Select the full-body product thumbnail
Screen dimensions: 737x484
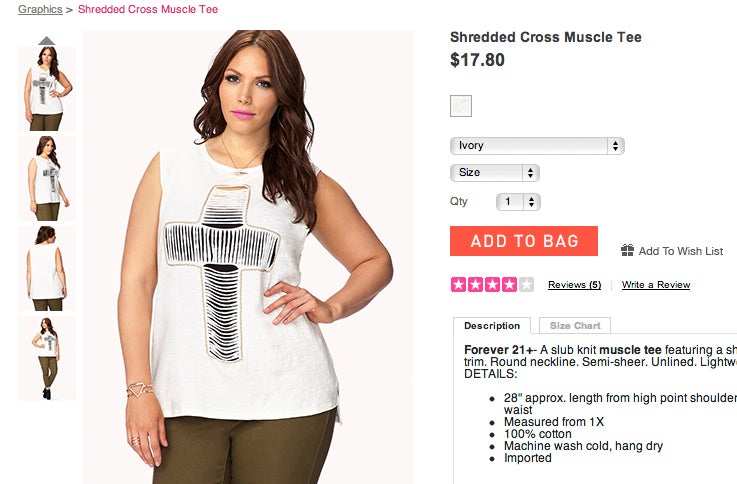[x=47, y=358]
